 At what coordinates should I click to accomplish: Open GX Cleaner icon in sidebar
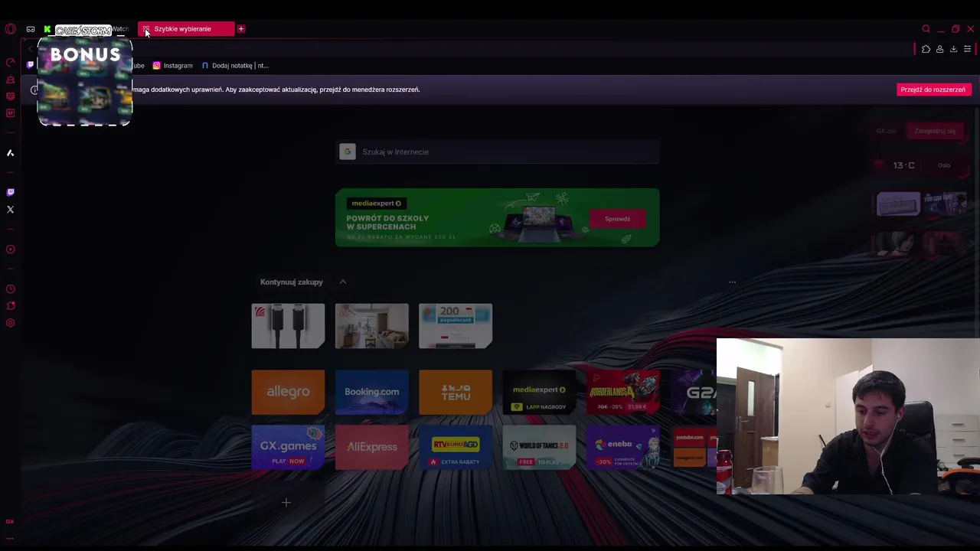(x=10, y=80)
